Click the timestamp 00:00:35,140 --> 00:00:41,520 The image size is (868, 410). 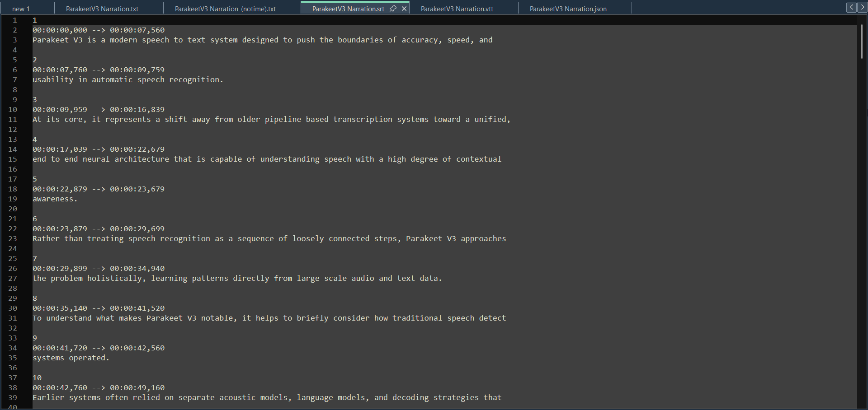[x=99, y=308]
